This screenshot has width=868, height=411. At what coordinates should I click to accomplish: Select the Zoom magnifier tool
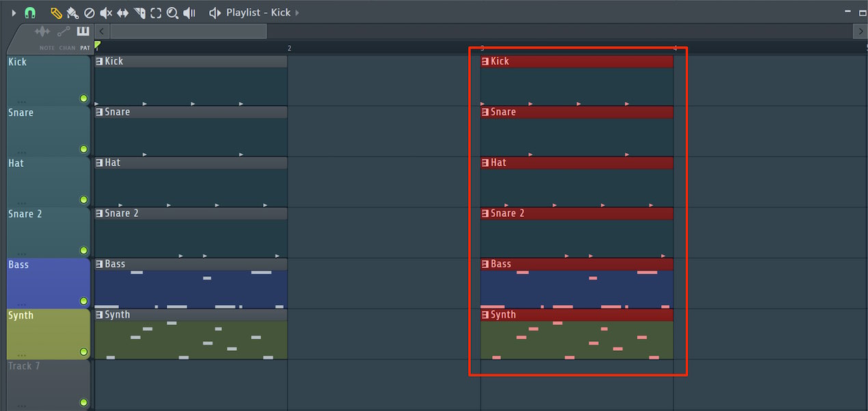172,12
